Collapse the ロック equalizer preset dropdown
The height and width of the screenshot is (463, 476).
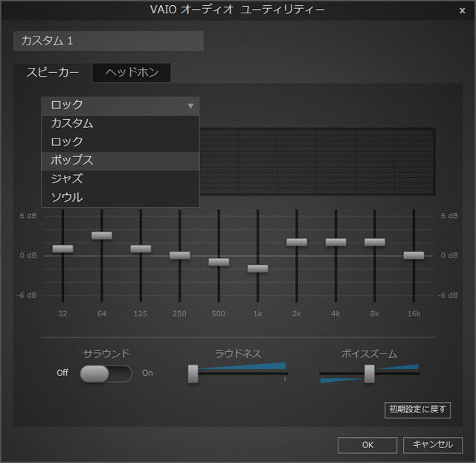pyautogui.click(x=120, y=106)
